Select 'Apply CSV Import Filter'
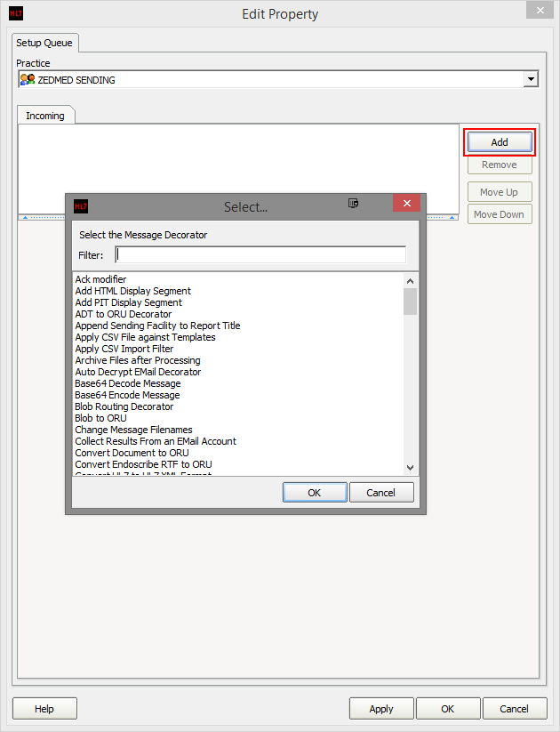Image resolution: width=560 pixels, height=732 pixels. coord(124,349)
